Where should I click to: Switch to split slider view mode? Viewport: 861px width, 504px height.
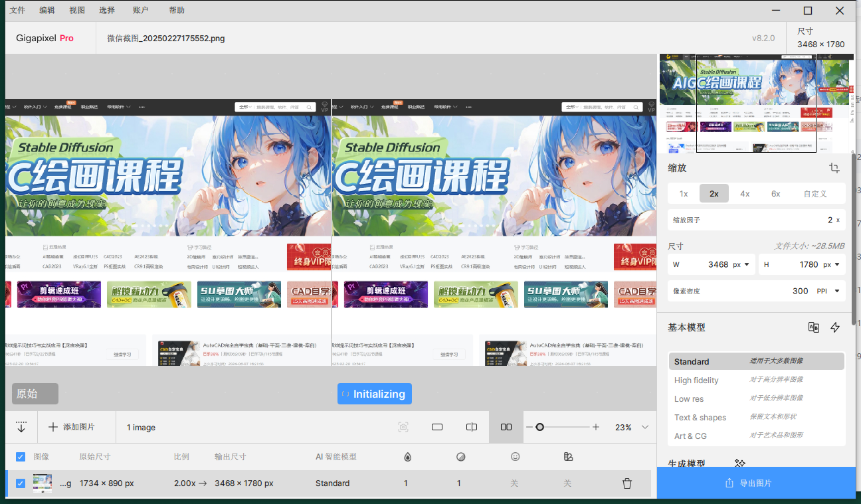(x=472, y=427)
